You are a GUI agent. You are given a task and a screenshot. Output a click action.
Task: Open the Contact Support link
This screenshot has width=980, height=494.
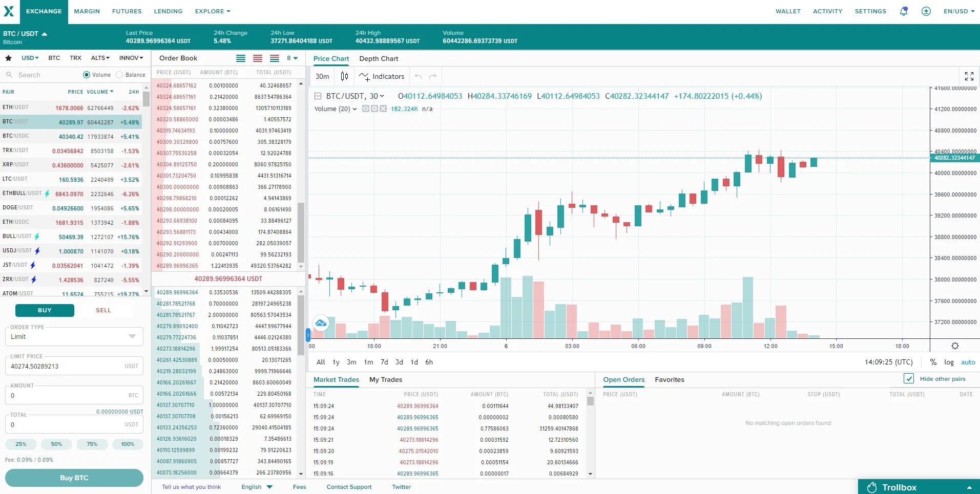[x=349, y=487]
